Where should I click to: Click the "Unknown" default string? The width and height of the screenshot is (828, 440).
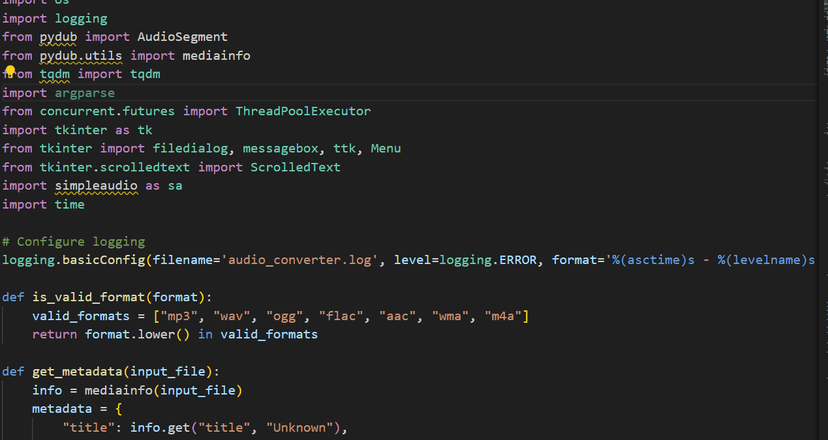(299, 428)
